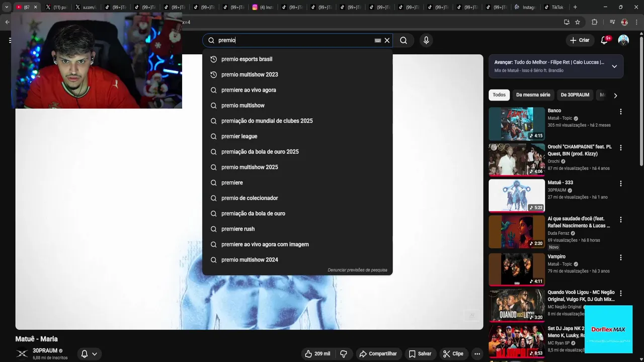Click Denunciar previsões de pesquisa link
Image resolution: width=644 pixels, height=362 pixels.
pos(357,270)
